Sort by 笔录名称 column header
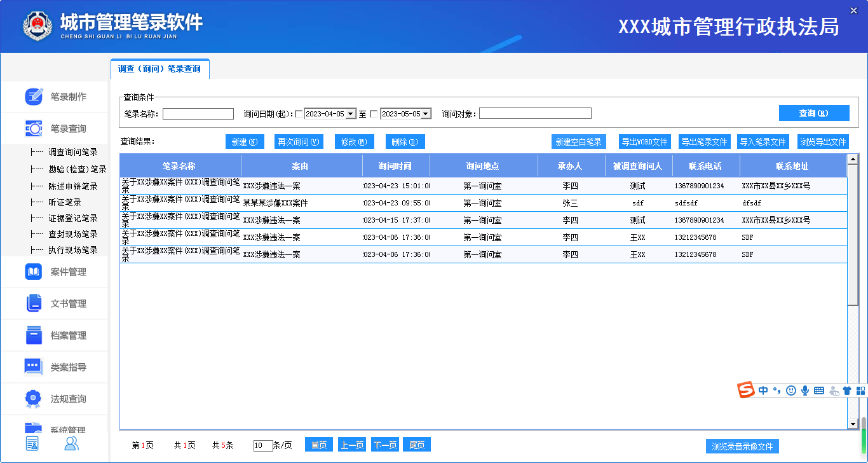The image size is (868, 463). [x=179, y=166]
